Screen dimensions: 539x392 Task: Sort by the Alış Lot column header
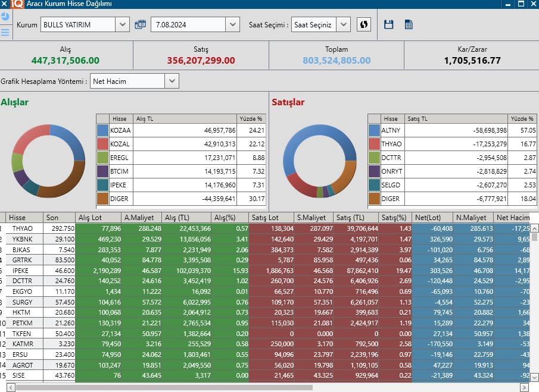pyautogui.click(x=98, y=218)
